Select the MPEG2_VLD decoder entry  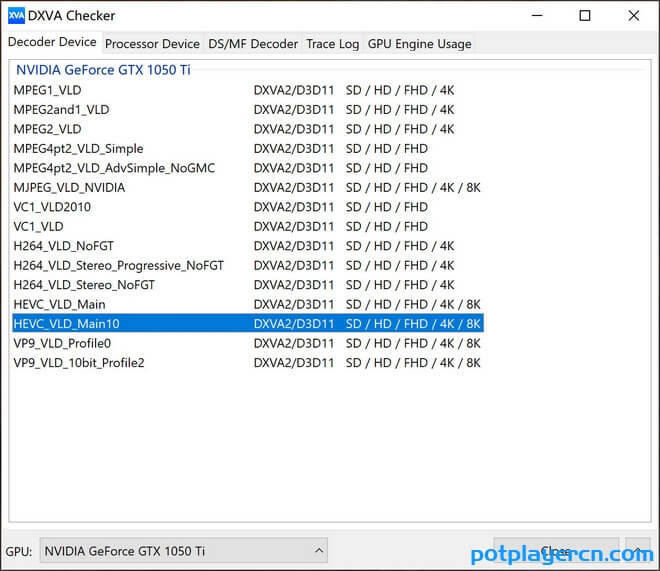[x=248, y=129]
